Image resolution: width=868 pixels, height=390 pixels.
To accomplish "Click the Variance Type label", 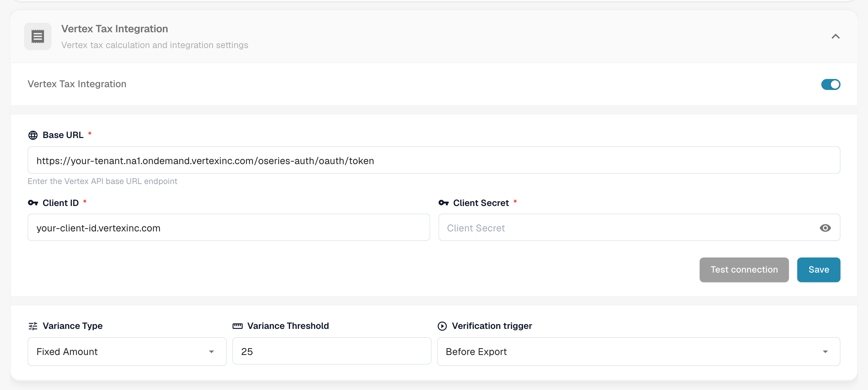I will pyautogui.click(x=73, y=326).
